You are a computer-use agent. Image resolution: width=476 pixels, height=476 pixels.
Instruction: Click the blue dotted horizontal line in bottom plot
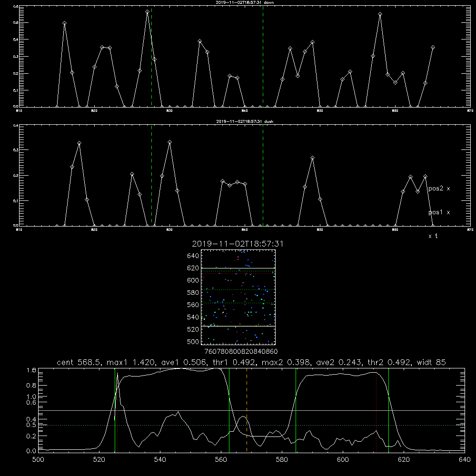pos(251,425)
